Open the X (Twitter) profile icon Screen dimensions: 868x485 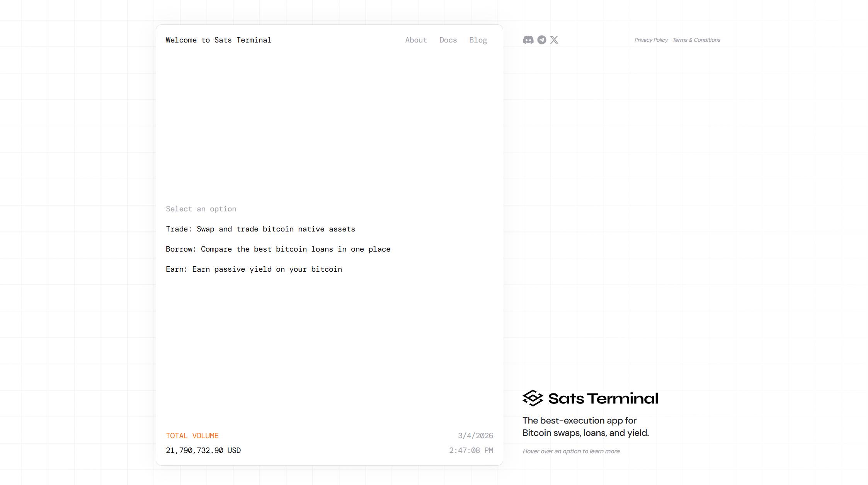coord(554,40)
